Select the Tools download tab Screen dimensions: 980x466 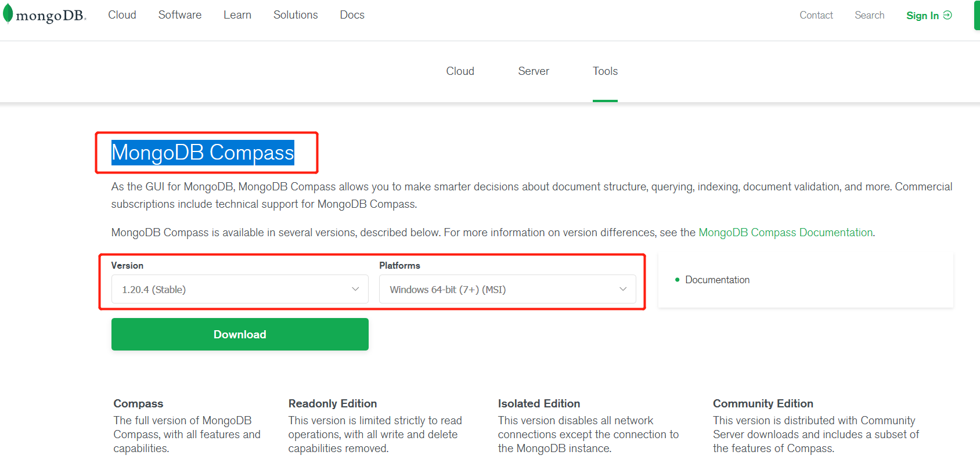pos(605,71)
